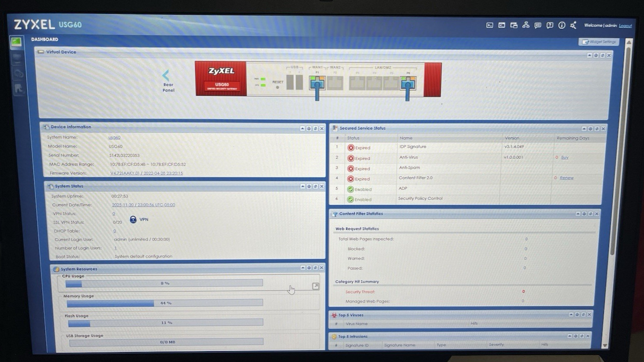Screen dimensions: 644x362
Task: Collapse the Secured Service Status widget
Action: click(x=584, y=129)
